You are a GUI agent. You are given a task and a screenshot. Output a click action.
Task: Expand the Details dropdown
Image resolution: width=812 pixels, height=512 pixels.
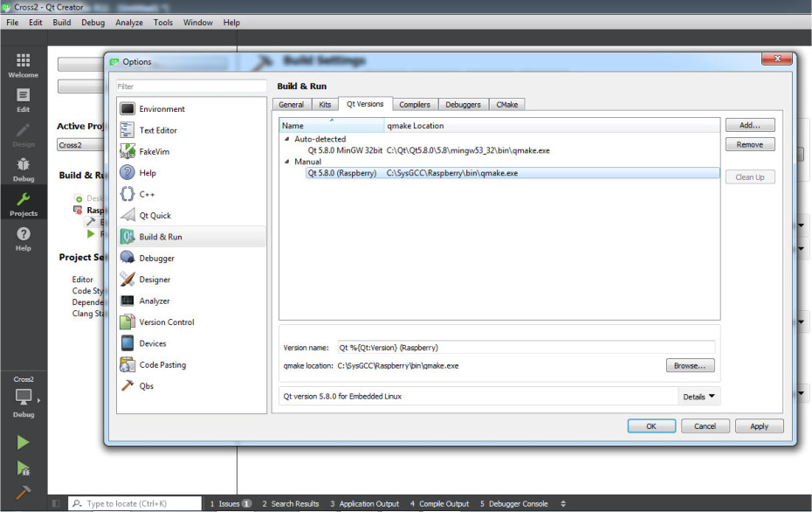pos(698,397)
